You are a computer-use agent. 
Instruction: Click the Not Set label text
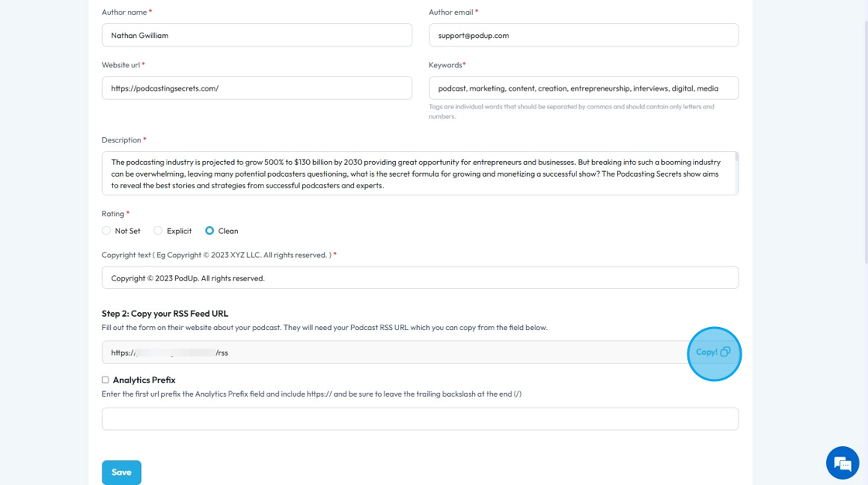point(128,231)
